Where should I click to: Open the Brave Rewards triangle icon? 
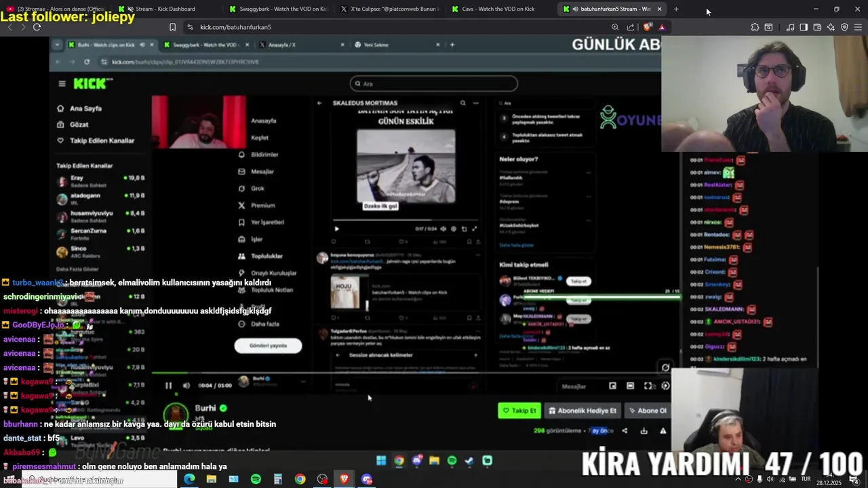662,27
